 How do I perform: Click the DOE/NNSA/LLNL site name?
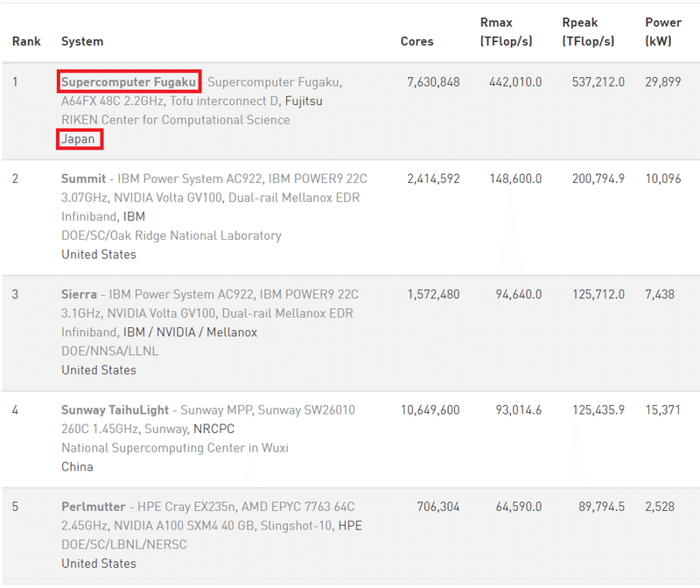[110, 352]
